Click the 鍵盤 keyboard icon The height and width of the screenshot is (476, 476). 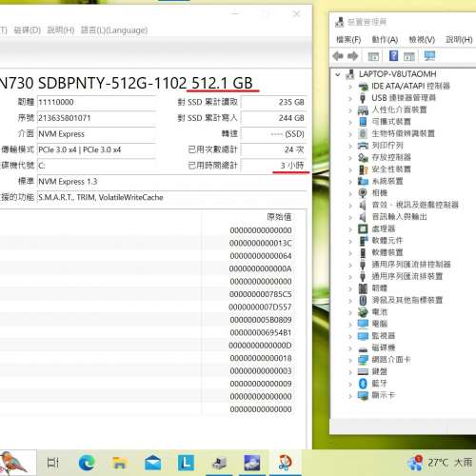point(363,371)
